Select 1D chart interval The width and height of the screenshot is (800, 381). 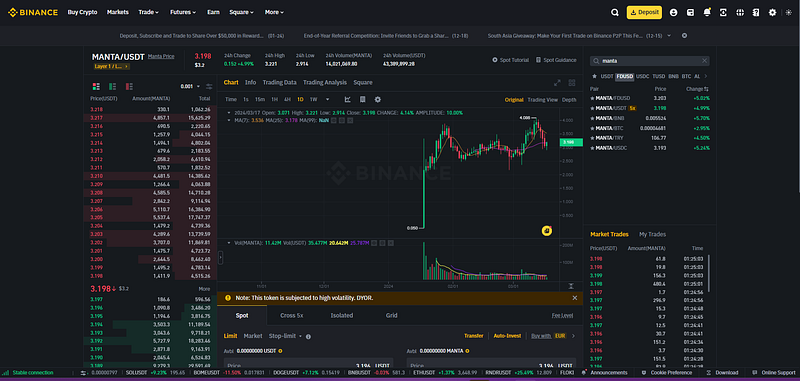(301, 99)
